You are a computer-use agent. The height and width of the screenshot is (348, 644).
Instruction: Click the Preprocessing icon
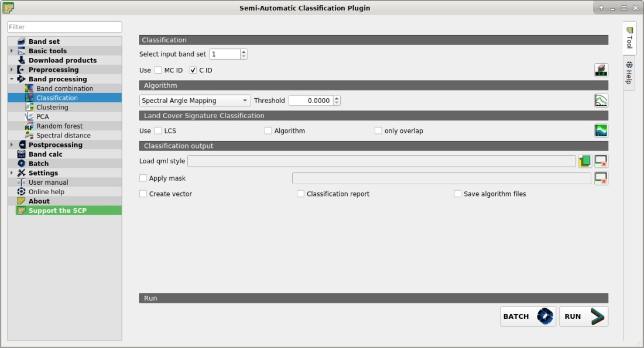(21, 70)
